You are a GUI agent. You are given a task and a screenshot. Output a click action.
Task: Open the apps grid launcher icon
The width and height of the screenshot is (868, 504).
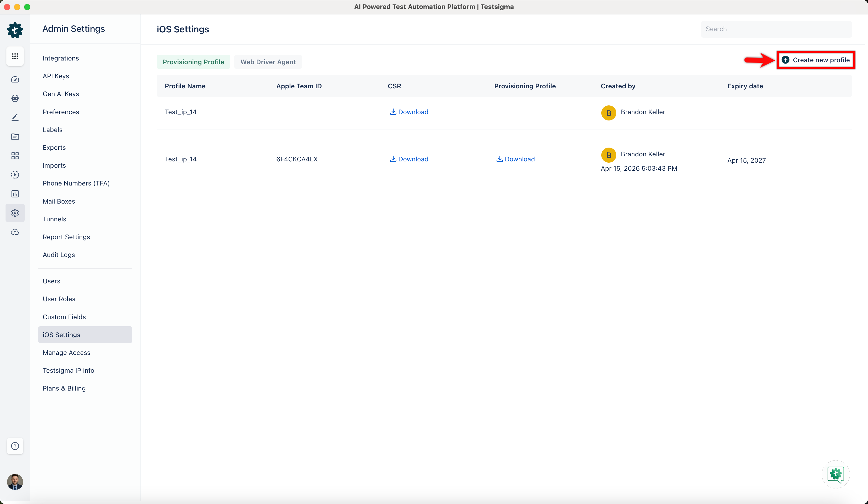(15, 56)
